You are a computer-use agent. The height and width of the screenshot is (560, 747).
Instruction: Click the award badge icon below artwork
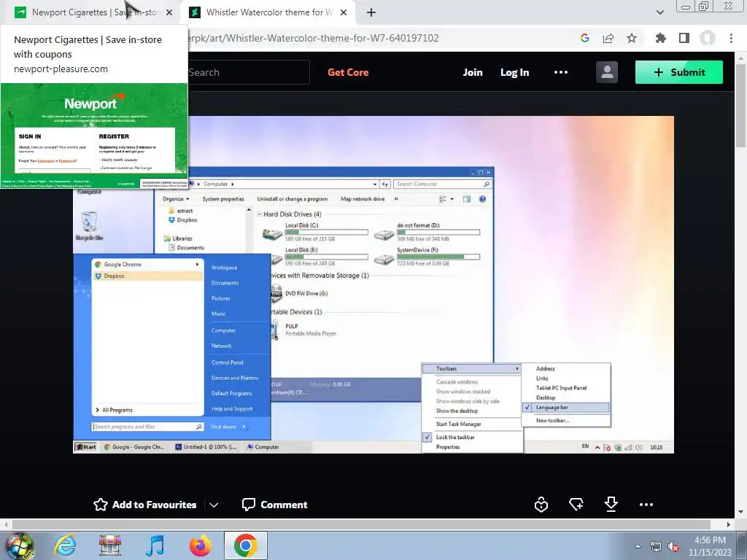tap(541, 505)
